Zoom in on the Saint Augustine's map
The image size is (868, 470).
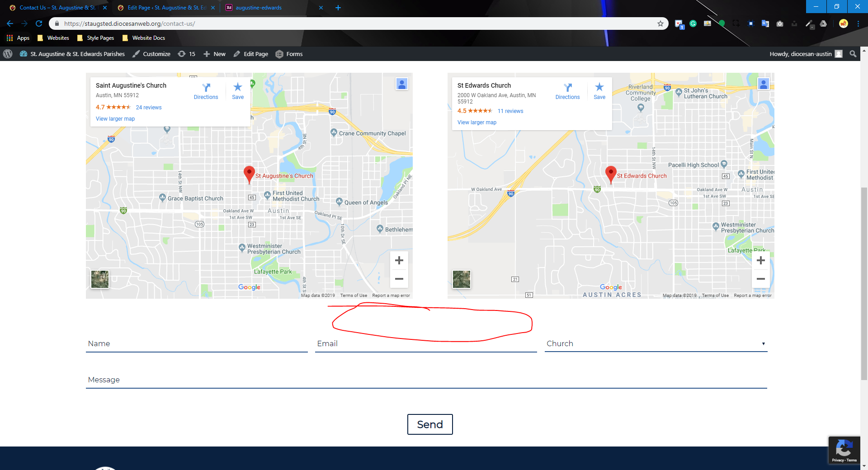point(399,260)
